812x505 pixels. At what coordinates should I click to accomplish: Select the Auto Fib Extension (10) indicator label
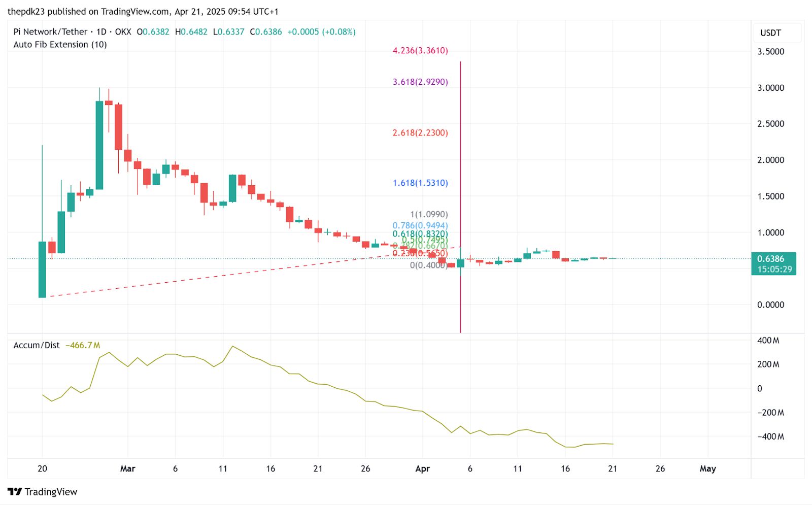click(x=60, y=45)
